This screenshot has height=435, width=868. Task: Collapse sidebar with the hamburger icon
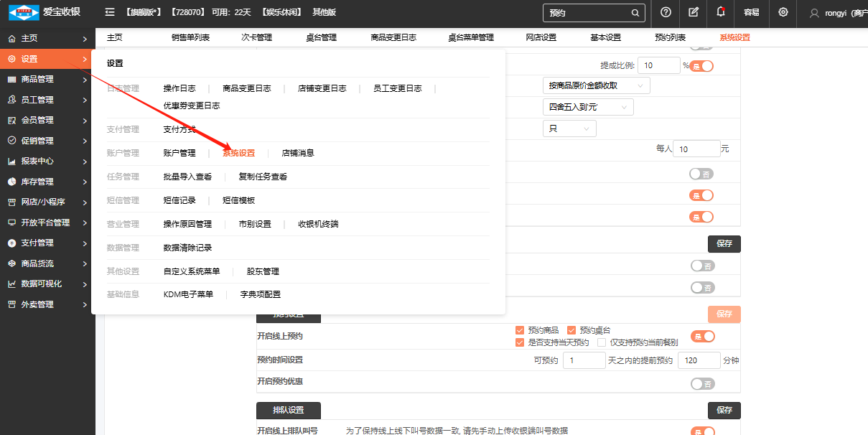click(x=110, y=12)
